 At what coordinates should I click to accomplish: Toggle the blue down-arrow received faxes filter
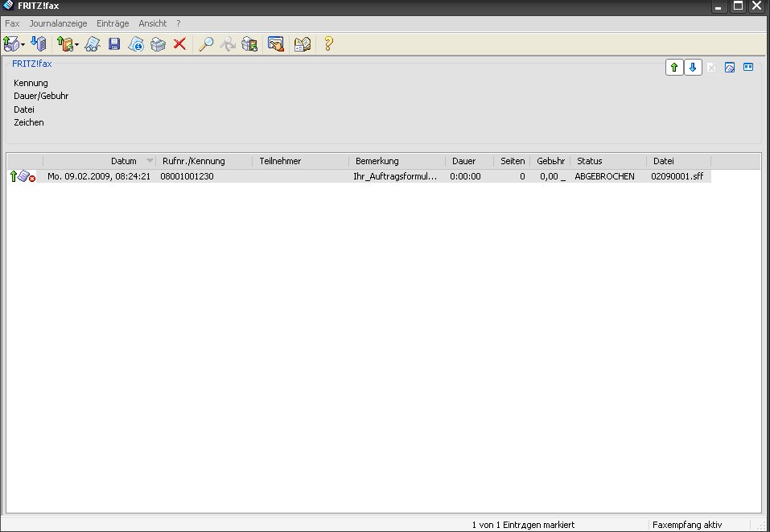pyautogui.click(x=693, y=68)
